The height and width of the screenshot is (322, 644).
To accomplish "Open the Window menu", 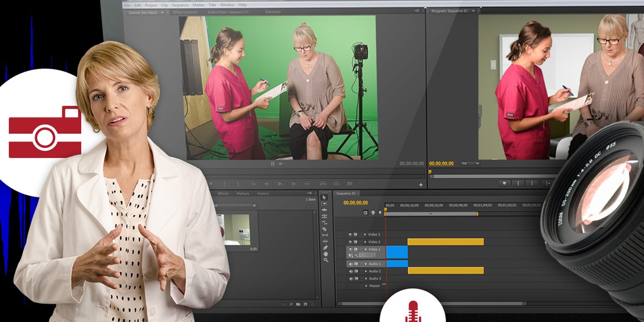I will pyautogui.click(x=228, y=5).
